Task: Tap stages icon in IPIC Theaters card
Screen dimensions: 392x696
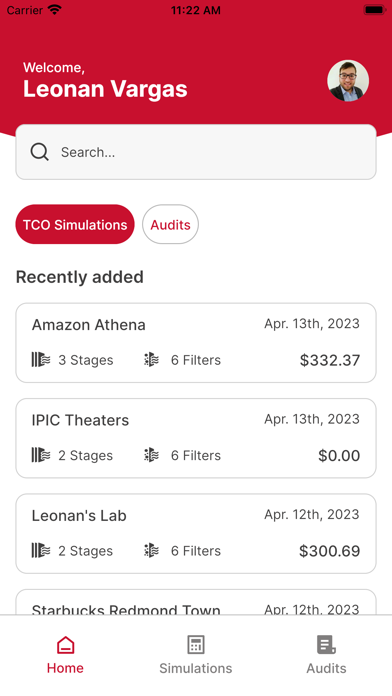Action: [x=41, y=455]
